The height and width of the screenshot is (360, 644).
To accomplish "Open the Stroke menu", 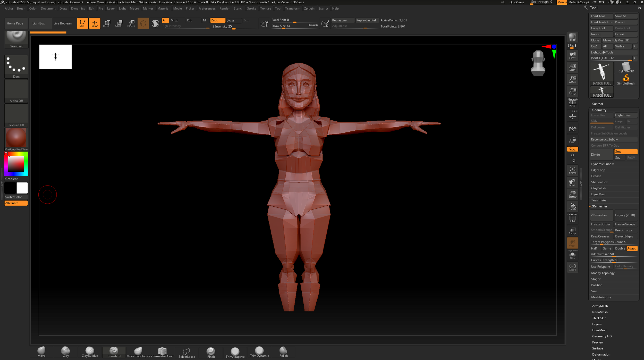I will click(251, 9).
